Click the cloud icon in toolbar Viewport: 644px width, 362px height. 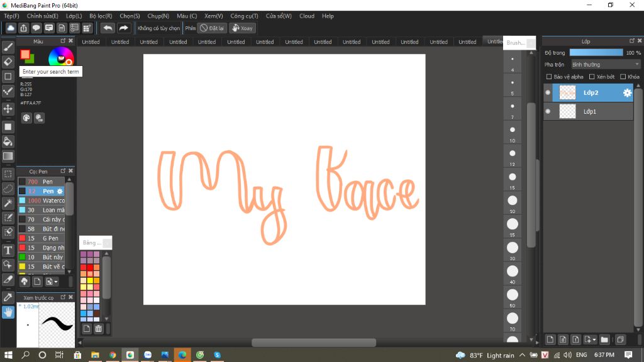pyautogui.click(x=11, y=28)
